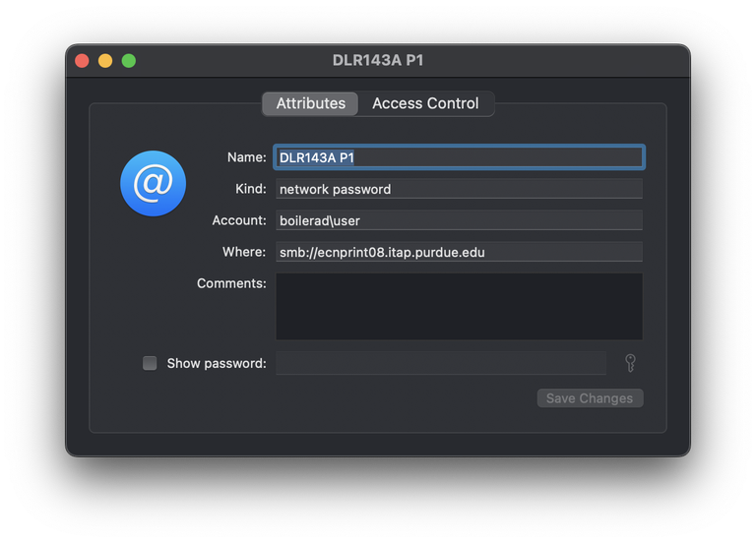Click inside the empty Comments text area
Image resolution: width=756 pixels, height=543 pixels.
tap(459, 306)
